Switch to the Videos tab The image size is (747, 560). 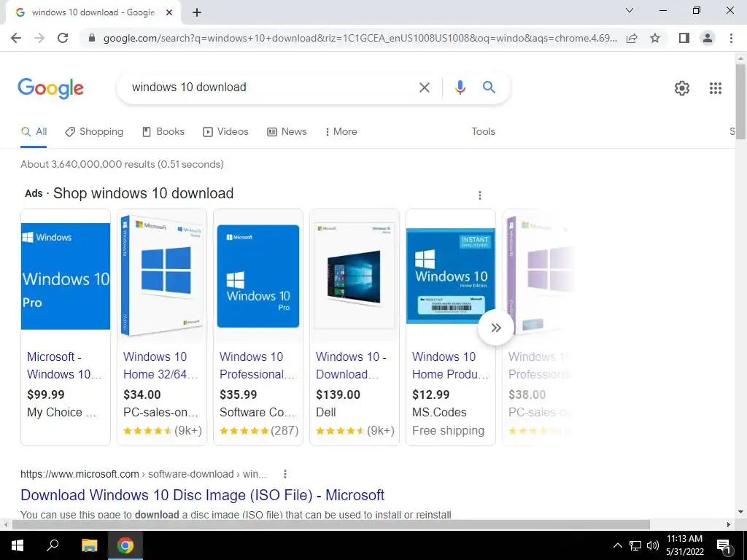tap(225, 132)
